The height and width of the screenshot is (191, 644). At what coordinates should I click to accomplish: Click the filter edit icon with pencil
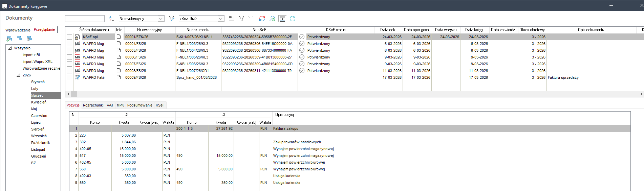[x=172, y=19]
